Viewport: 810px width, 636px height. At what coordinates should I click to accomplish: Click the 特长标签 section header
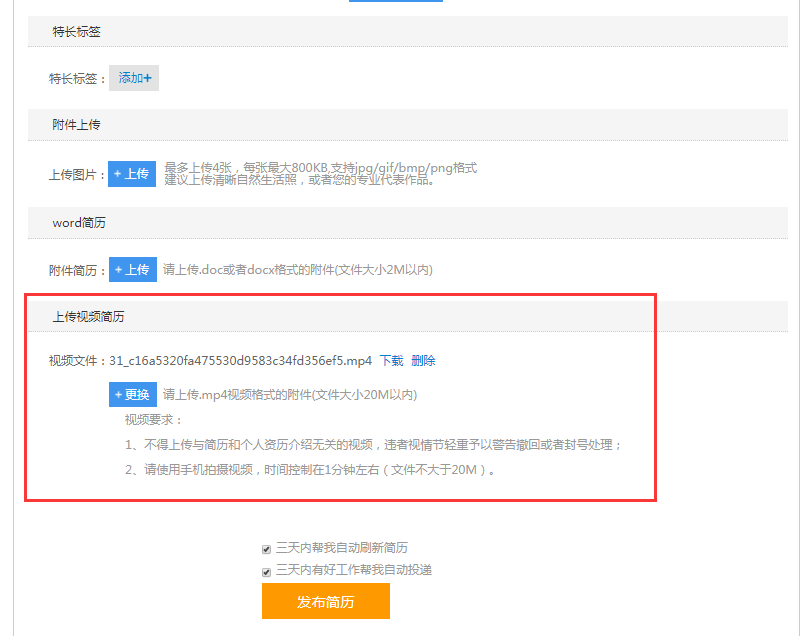click(x=76, y=32)
